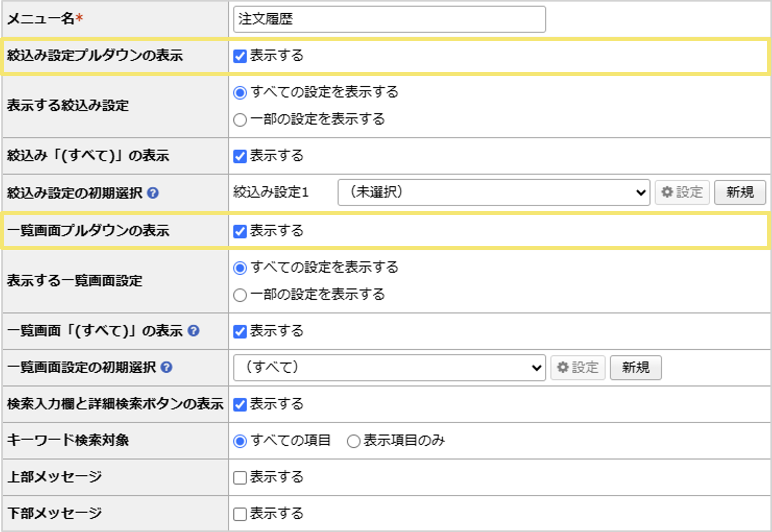This screenshot has width=772, height=532.
Task: Open the (未選択) dropdown for 絞込み設定1
Action: (493, 192)
